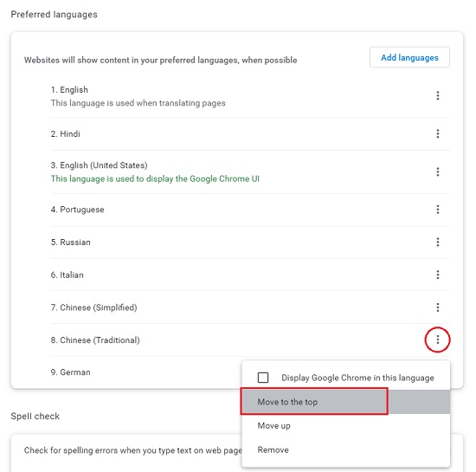The width and height of the screenshot is (476, 472).
Task: Open more options for English (United States)
Action: click(437, 172)
